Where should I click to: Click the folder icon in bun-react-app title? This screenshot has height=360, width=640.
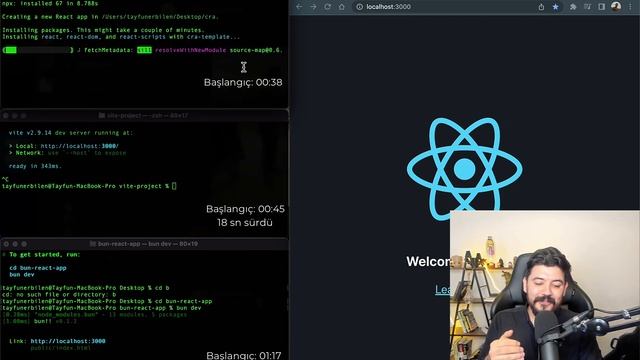tap(93, 244)
